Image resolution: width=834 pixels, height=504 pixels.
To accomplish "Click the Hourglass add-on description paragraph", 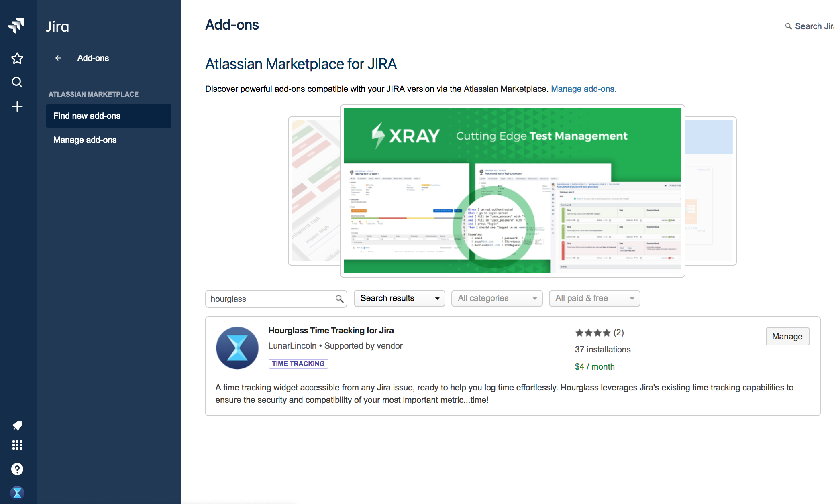I will point(504,394).
